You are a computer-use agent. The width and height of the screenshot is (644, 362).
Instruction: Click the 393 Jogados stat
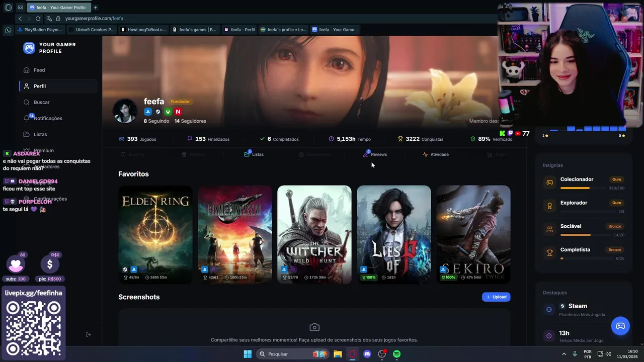(x=137, y=139)
